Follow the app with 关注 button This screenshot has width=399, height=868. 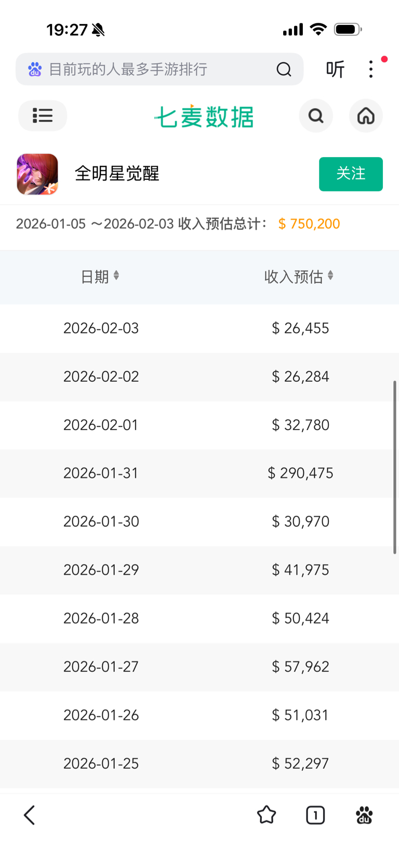(x=351, y=174)
